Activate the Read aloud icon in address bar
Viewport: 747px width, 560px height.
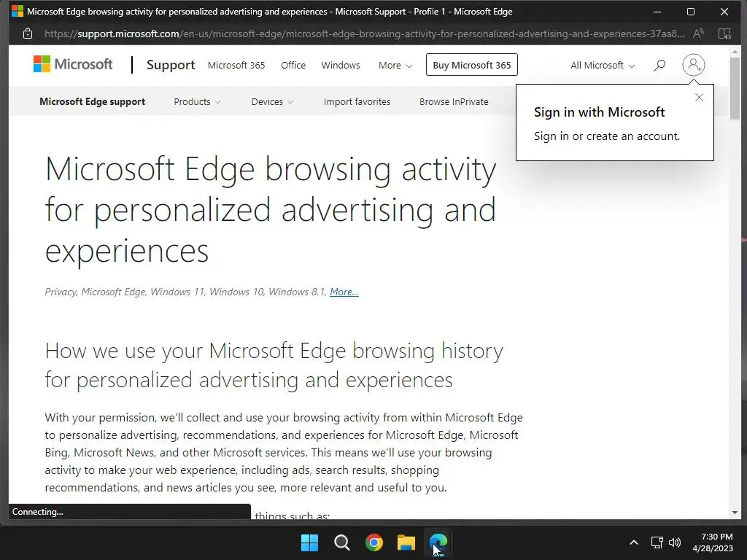point(698,34)
